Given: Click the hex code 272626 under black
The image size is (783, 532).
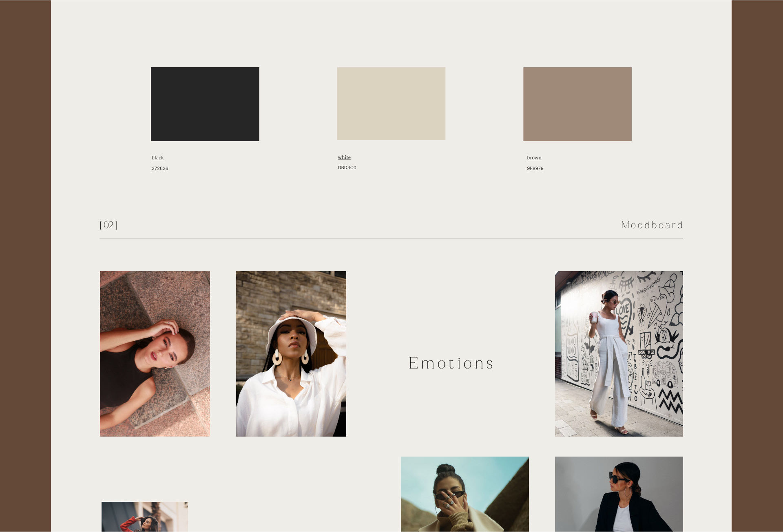Looking at the screenshot, I should (x=159, y=168).
